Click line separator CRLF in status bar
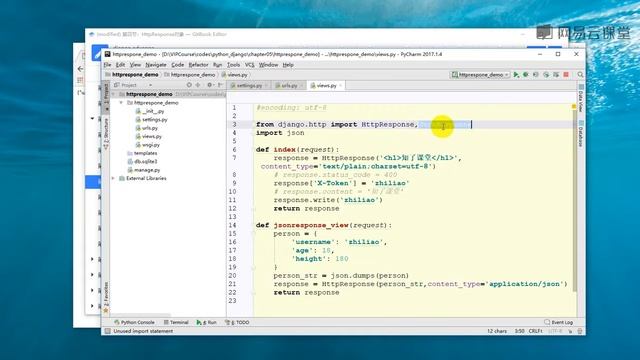The width and height of the screenshot is (640, 360). coord(536,331)
